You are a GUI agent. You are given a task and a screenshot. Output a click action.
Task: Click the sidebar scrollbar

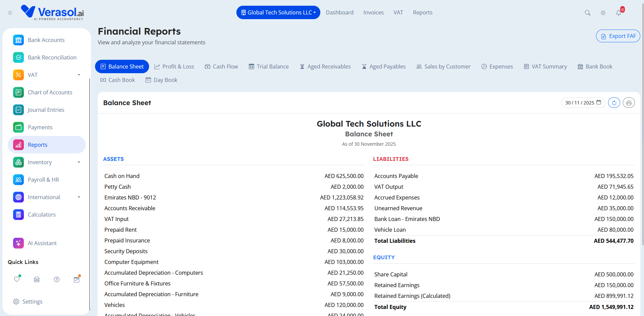tap(90, 195)
